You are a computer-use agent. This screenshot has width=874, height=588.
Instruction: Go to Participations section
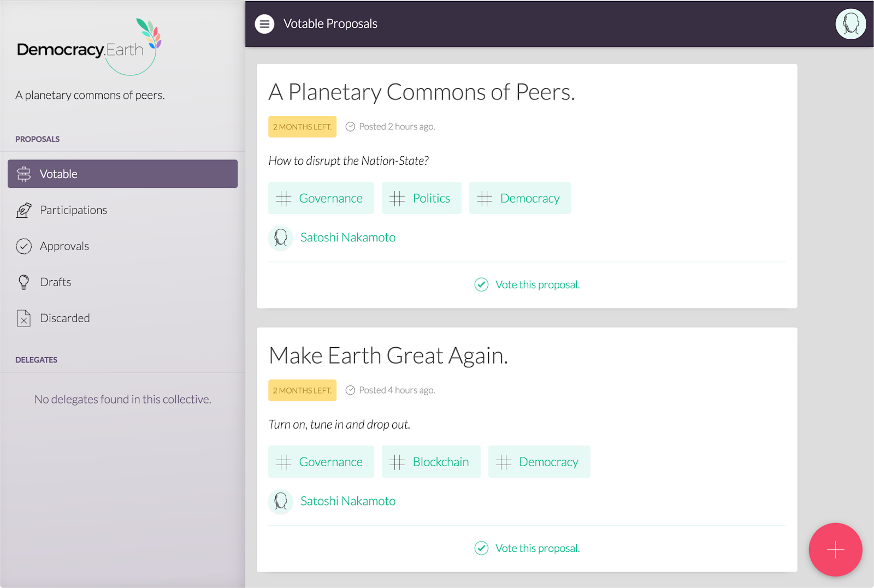click(x=122, y=210)
